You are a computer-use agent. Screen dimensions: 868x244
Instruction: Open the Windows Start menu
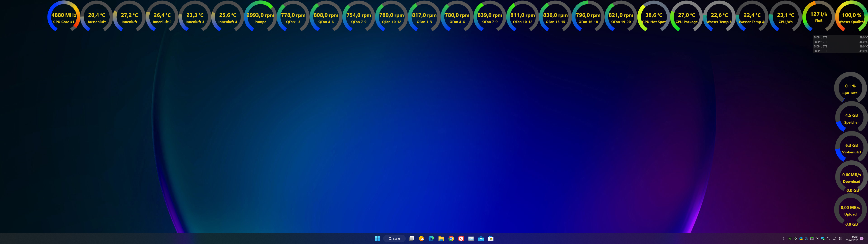tap(377, 239)
